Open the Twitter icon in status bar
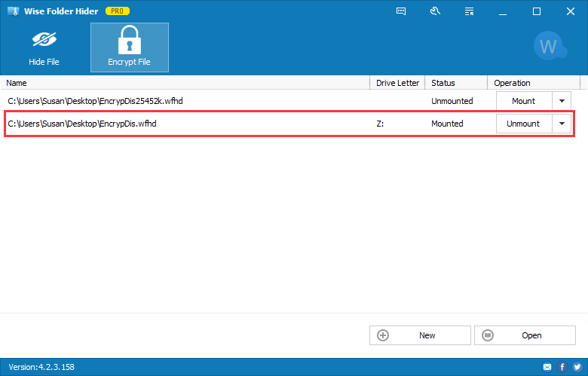 pos(577,367)
